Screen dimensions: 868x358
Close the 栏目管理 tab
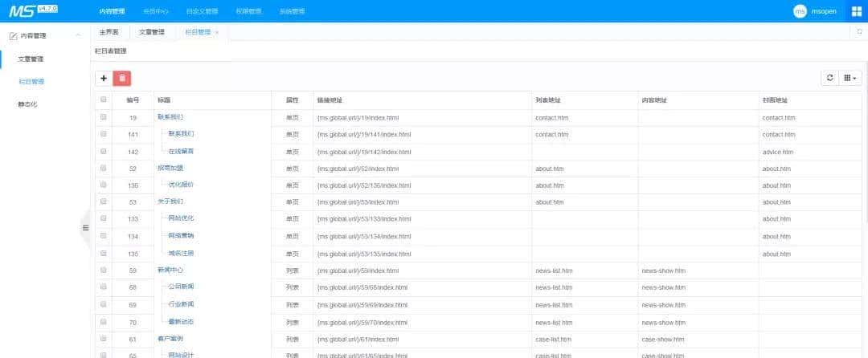click(217, 33)
